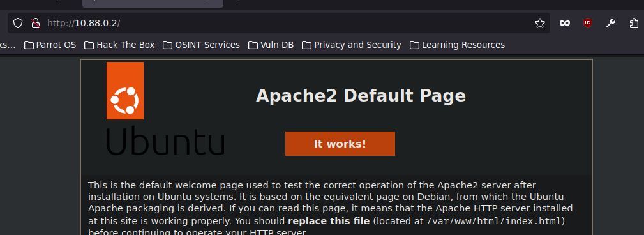Open the Privacy and Security bookmarks folder
The image size is (644, 235).
click(352, 45)
